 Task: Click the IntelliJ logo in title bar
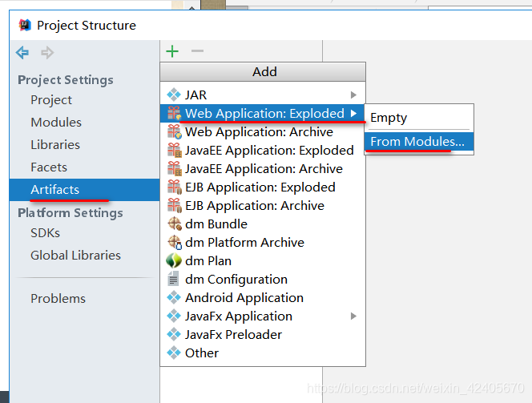(x=25, y=25)
